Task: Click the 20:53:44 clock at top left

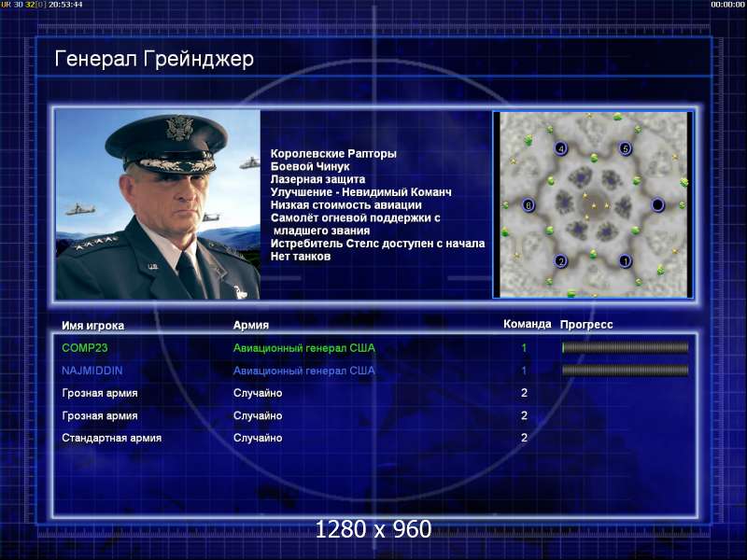Action: [x=65, y=5]
